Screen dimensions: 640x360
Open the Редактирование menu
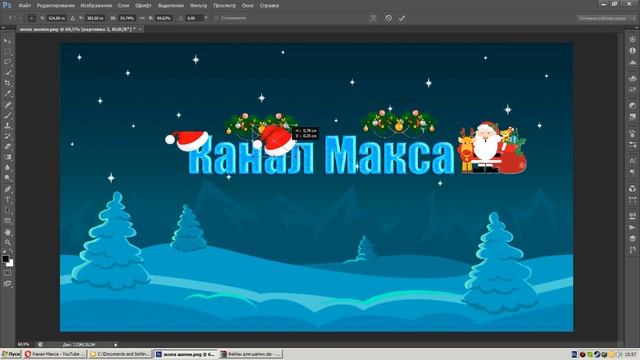point(56,6)
